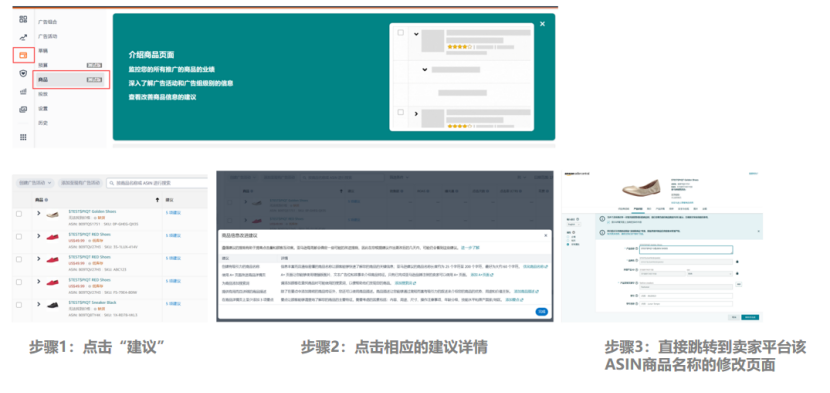Click the 添加至现有广告活动 button
Screen dimensions: 830x393
[80, 183]
